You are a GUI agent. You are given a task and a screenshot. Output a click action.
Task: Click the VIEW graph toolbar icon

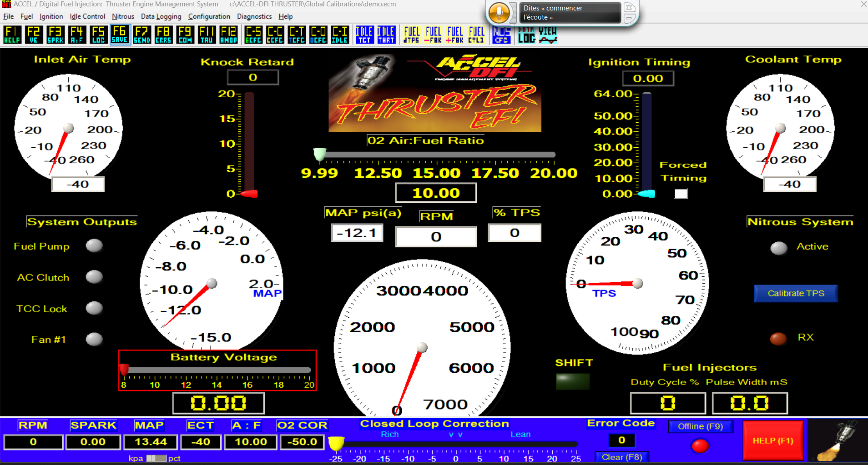coord(548,35)
